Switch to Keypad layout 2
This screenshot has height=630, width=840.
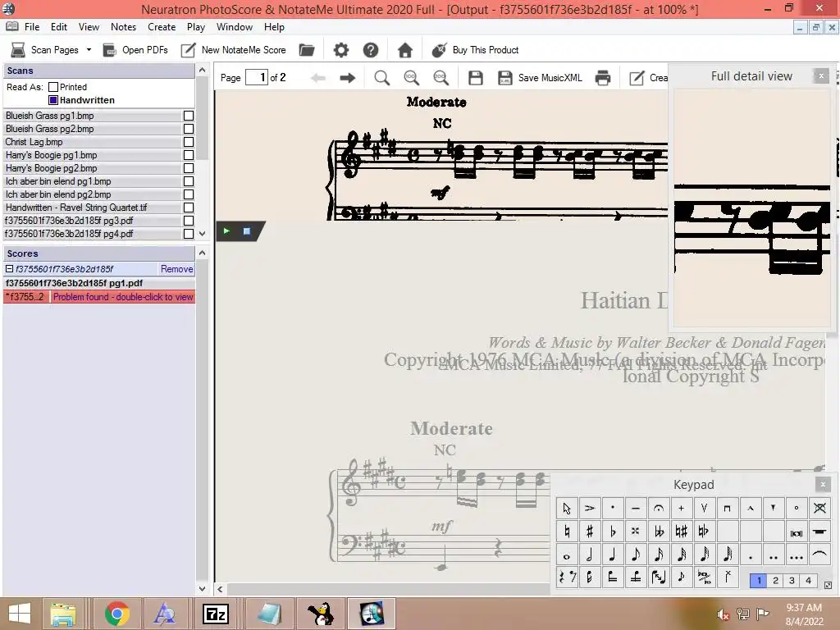coord(775,580)
